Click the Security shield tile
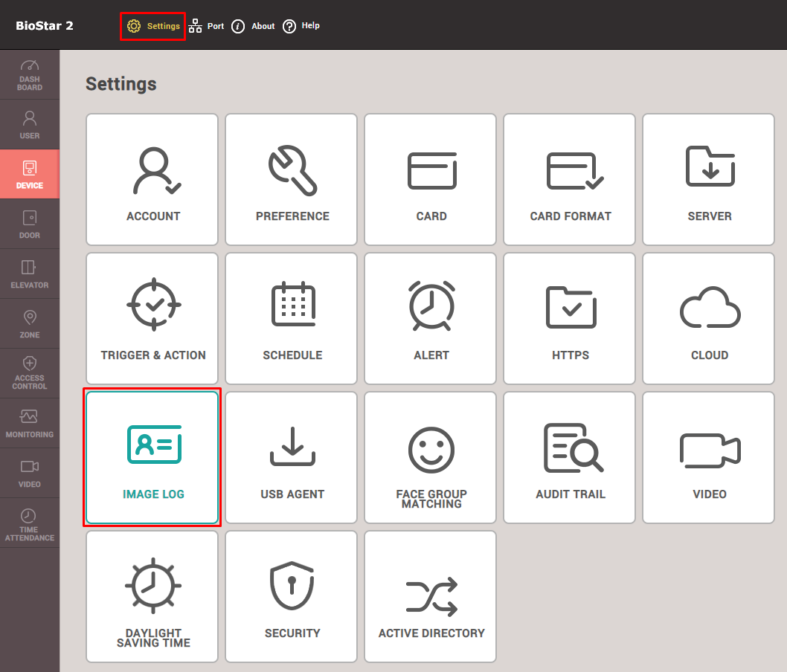Viewport: 787px width, 672px height. click(292, 596)
